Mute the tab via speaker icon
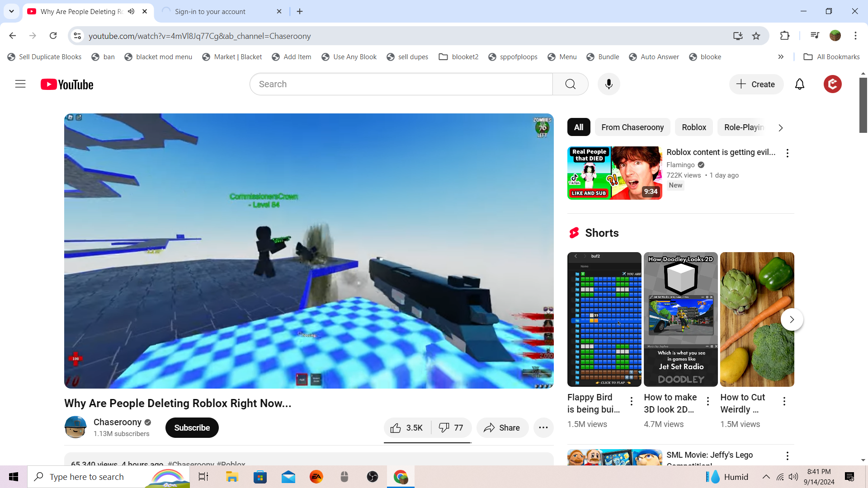Viewport: 868px width, 488px height. tap(131, 11)
